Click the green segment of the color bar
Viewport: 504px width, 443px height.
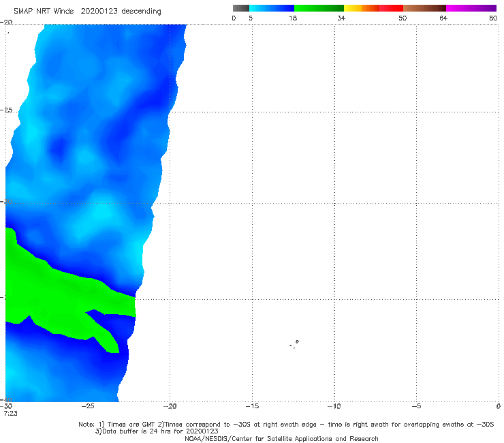click(x=319, y=8)
